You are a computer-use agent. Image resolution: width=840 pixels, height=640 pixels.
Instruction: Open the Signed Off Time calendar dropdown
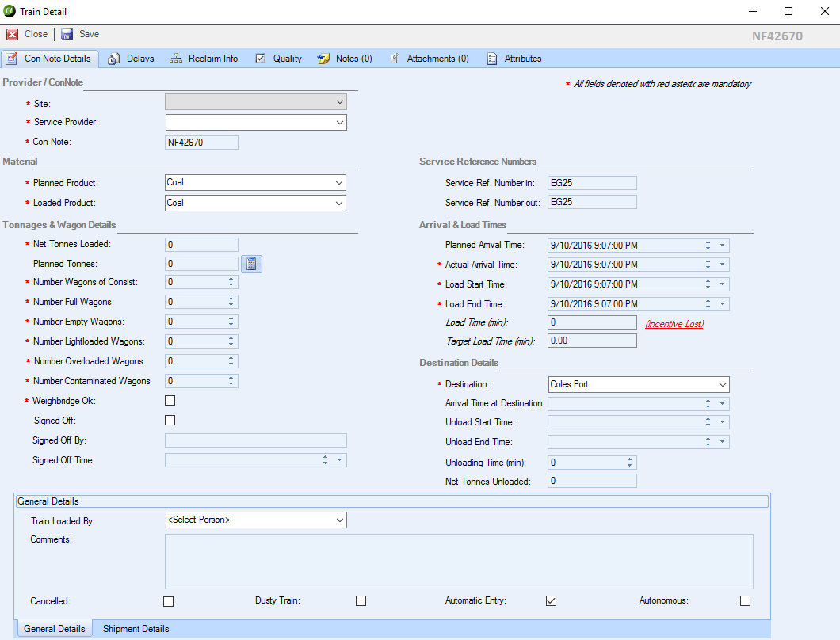tap(340, 460)
